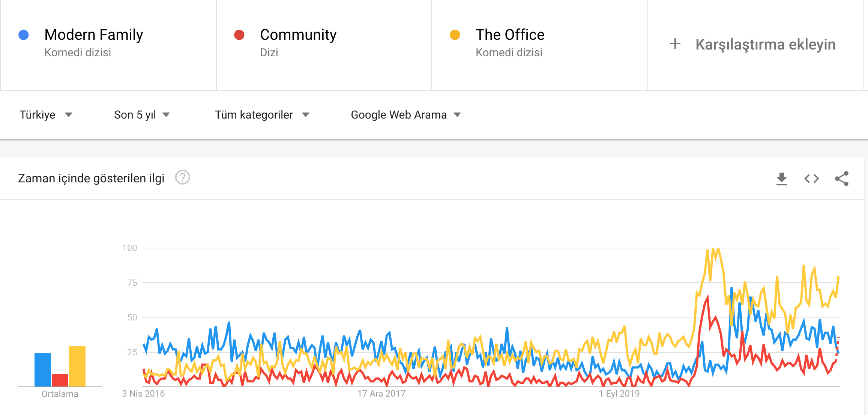Click Karşılaştırma ekleyin to add a term
Screen dimensions: 868x415
click(x=765, y=44)
